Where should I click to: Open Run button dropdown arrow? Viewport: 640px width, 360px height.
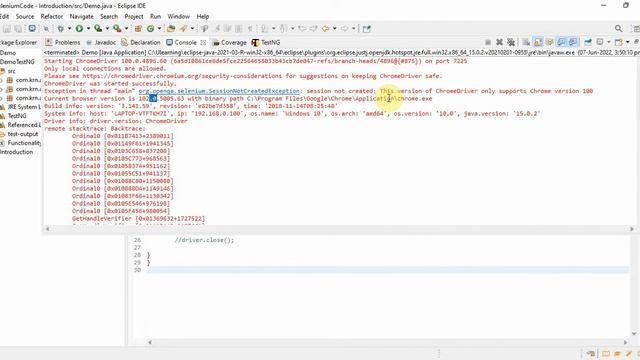(88, 29)
